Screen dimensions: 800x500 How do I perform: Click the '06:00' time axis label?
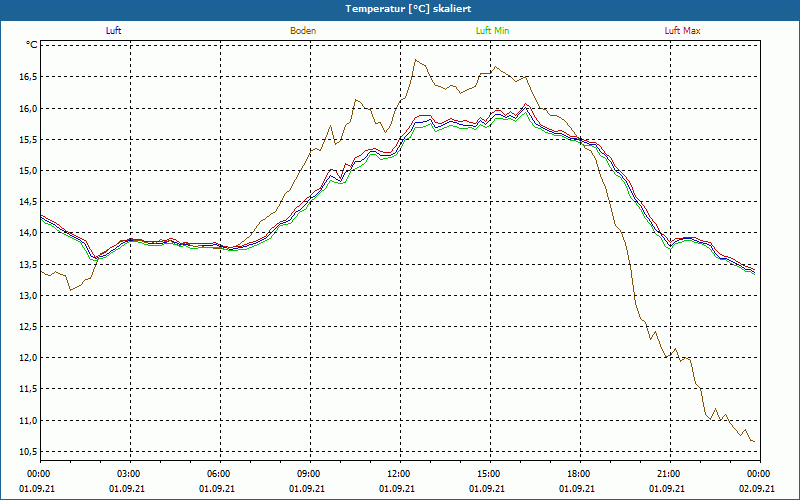[220, 474]
